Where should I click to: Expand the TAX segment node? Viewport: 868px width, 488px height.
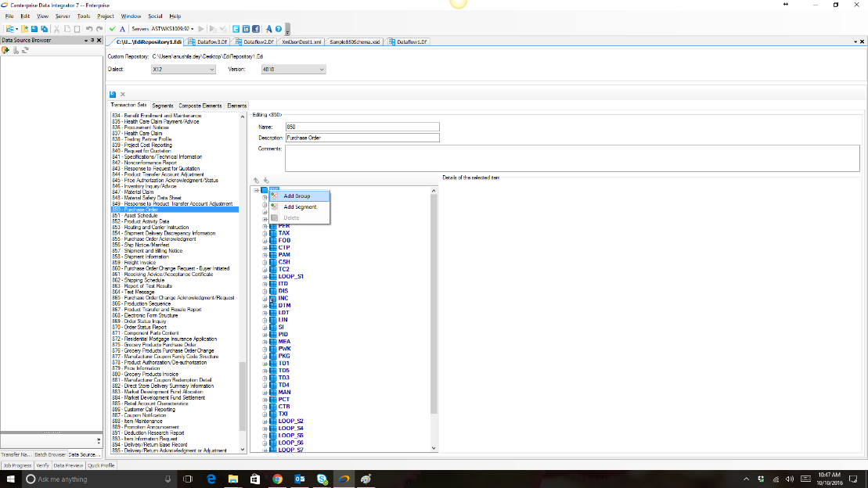point(265,232)
